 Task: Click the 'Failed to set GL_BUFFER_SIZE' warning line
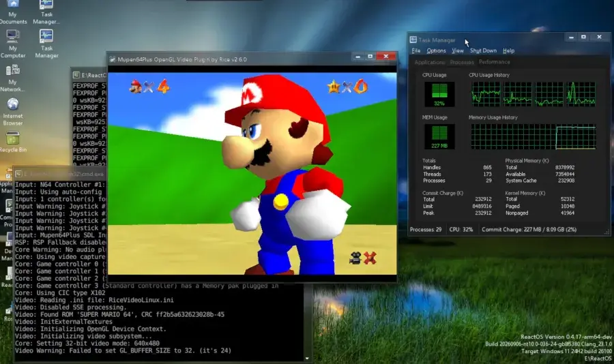pyautogui.click(x=123, y=350)
